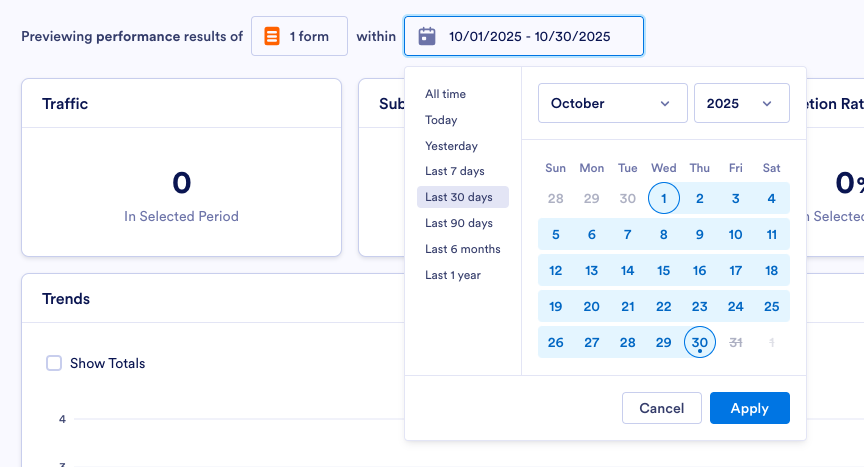Select the Last 1 year preset
Viewport: 864px width, 467px height.
(453, 275)
